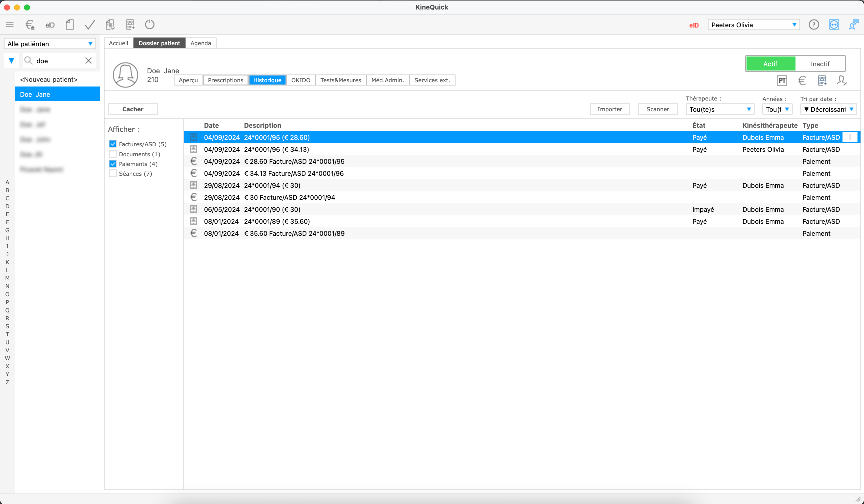Click invoice icon of row 24*0001/96
The height and width of the screenshot is (504, 864).
pyautogui.click(x=193, y=149)
